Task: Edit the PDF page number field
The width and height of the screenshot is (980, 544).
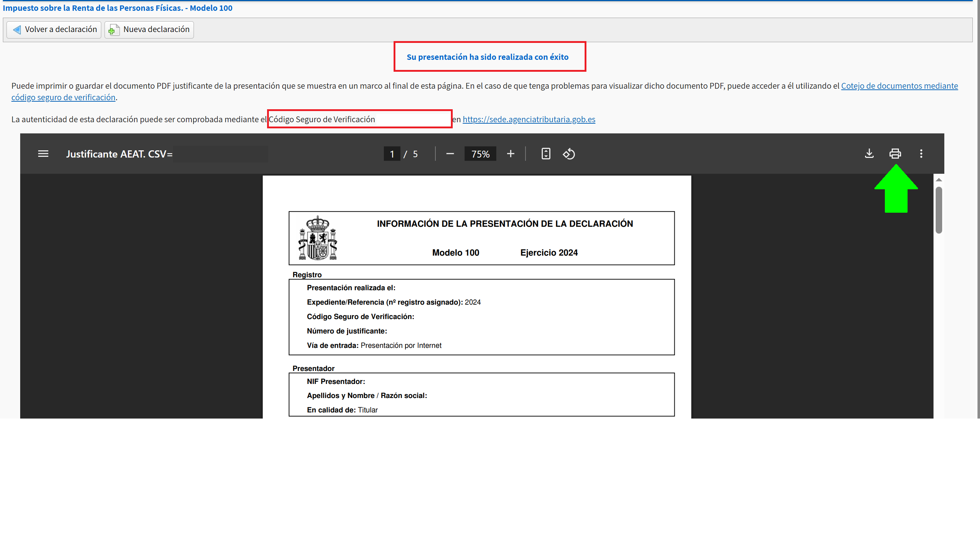Action: click(392, 154)
